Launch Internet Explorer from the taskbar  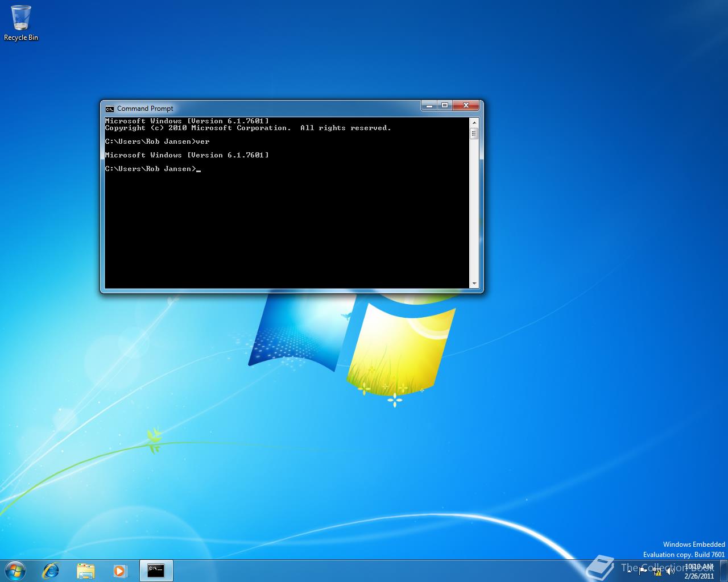[x=51, y=571]
